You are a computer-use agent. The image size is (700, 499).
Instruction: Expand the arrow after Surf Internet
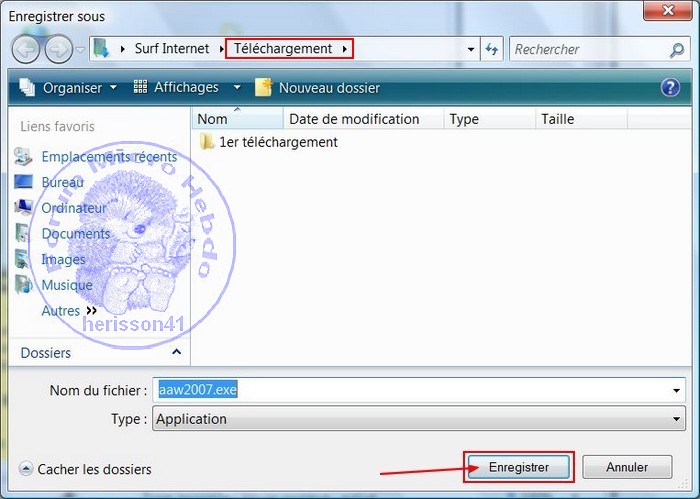[x=221, y=49]
